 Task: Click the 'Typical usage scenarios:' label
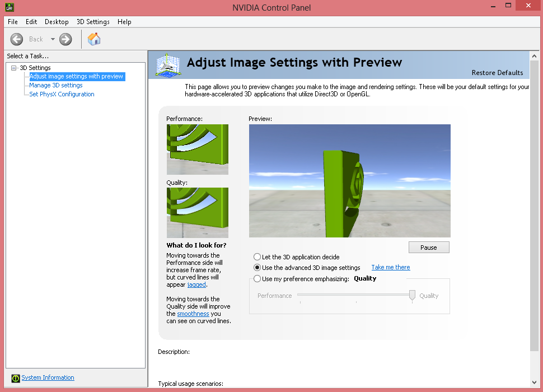pos(190,384)
